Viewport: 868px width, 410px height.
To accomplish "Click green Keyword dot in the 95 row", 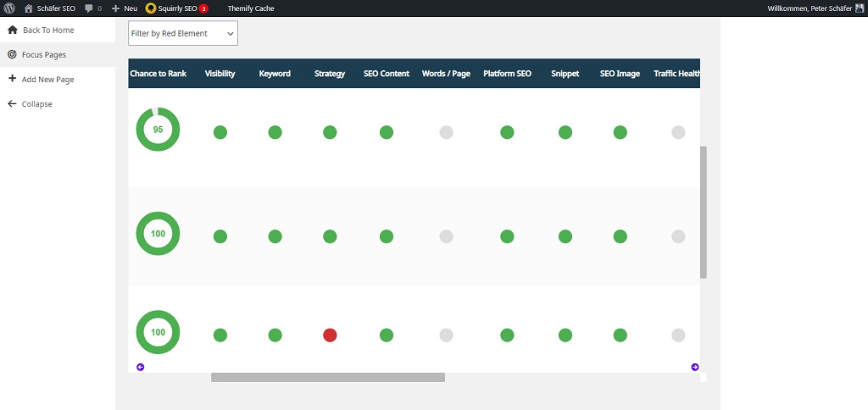I will coord(275,132).
